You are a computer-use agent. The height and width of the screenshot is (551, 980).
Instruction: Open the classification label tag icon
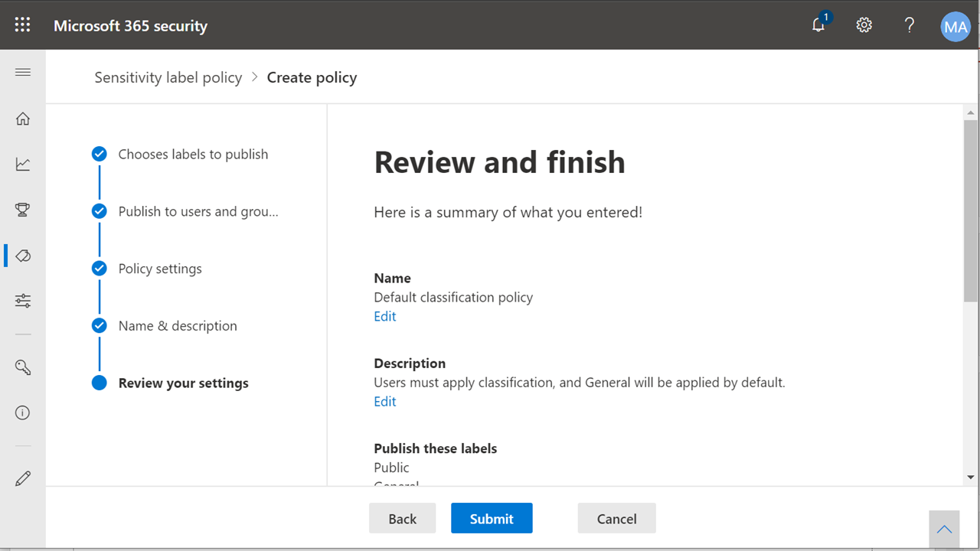[23, 256]
